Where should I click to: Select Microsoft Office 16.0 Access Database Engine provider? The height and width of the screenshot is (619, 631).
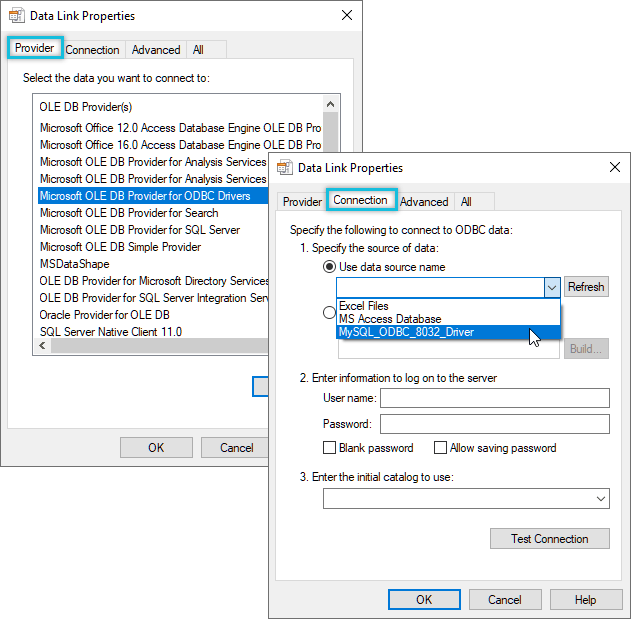pyautogui.click(x=180, y=144)
